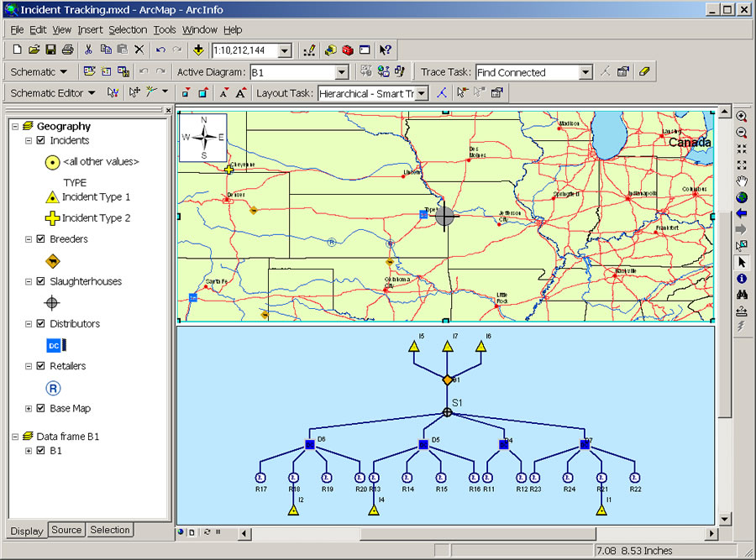
Task: Activate the Identify info tool
Action: (x=742, y=278)
